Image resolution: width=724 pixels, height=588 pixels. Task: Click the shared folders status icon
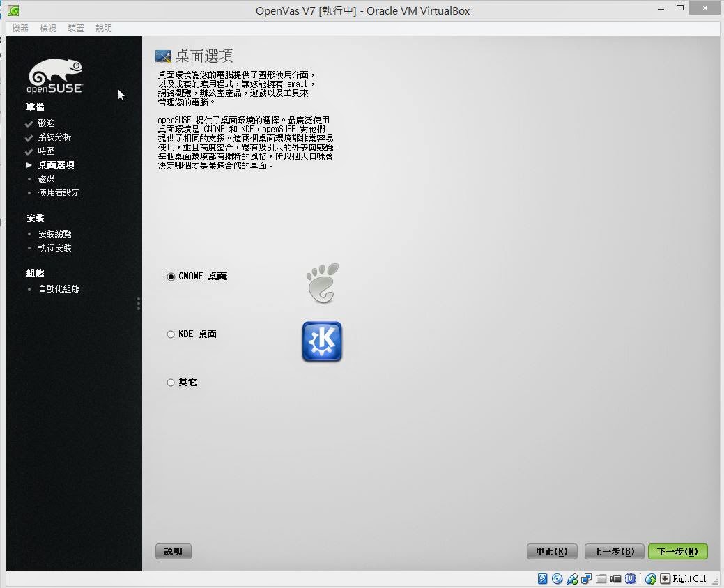[601, 579]
